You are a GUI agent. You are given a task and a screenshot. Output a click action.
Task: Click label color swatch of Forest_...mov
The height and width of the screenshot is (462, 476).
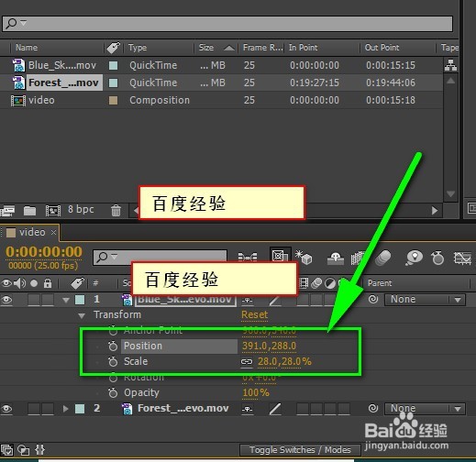point(114,82)
